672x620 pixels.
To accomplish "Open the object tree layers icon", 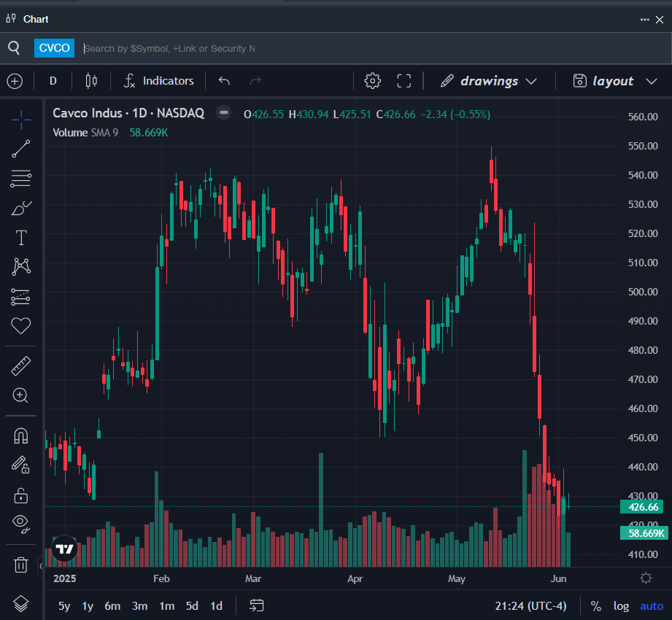I will 21,604.
